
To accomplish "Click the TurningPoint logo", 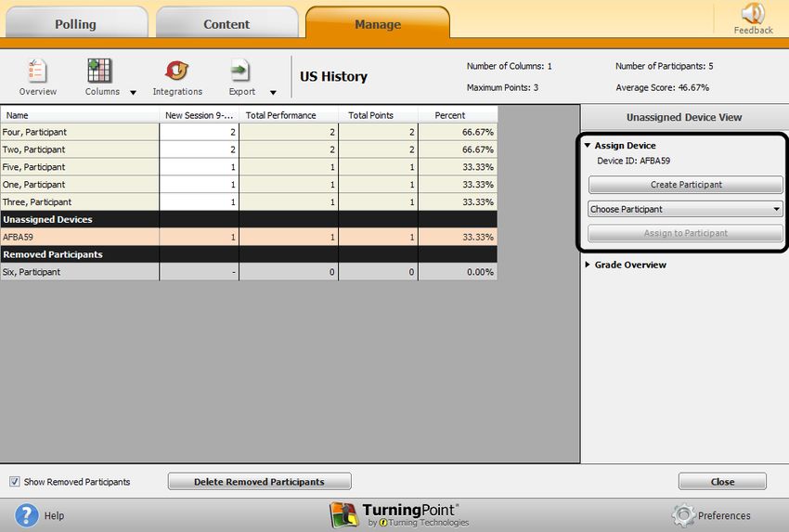I will (399, 515).
